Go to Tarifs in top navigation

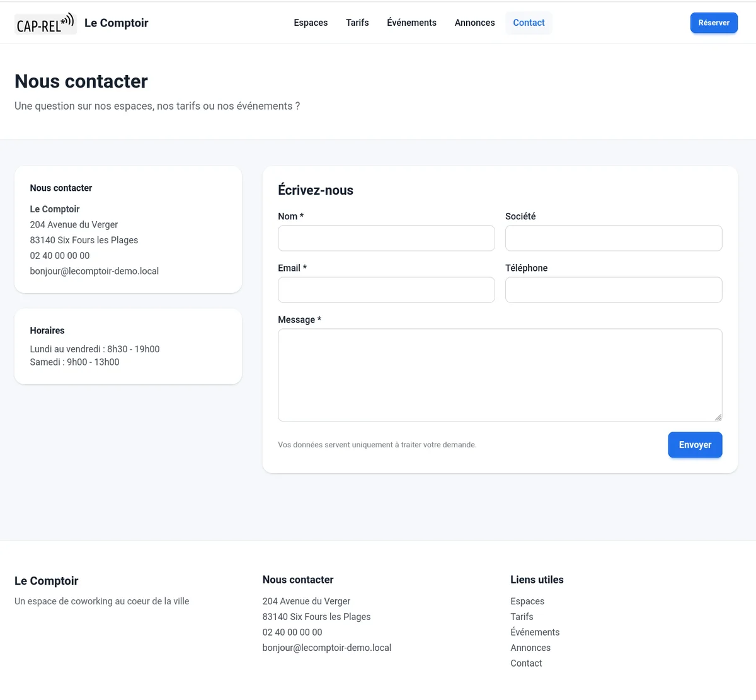point(357,23)
